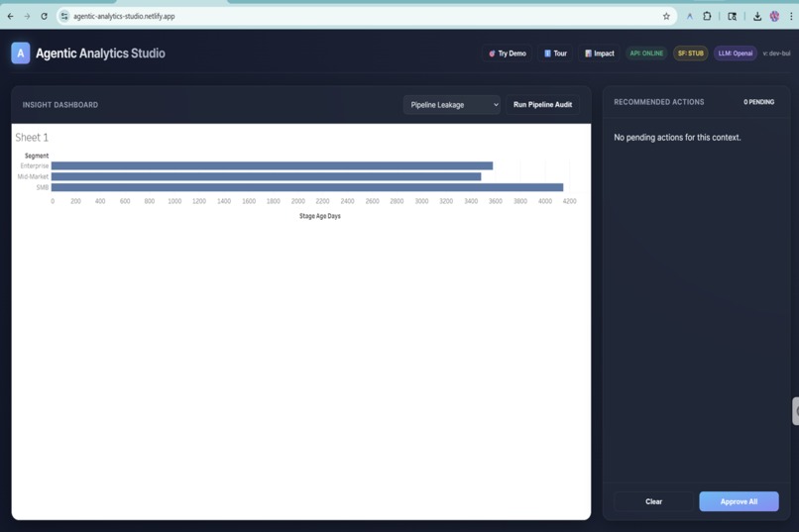Click the Clear button
This screenshot has width=799, height=532.
[x=653, y=501]
